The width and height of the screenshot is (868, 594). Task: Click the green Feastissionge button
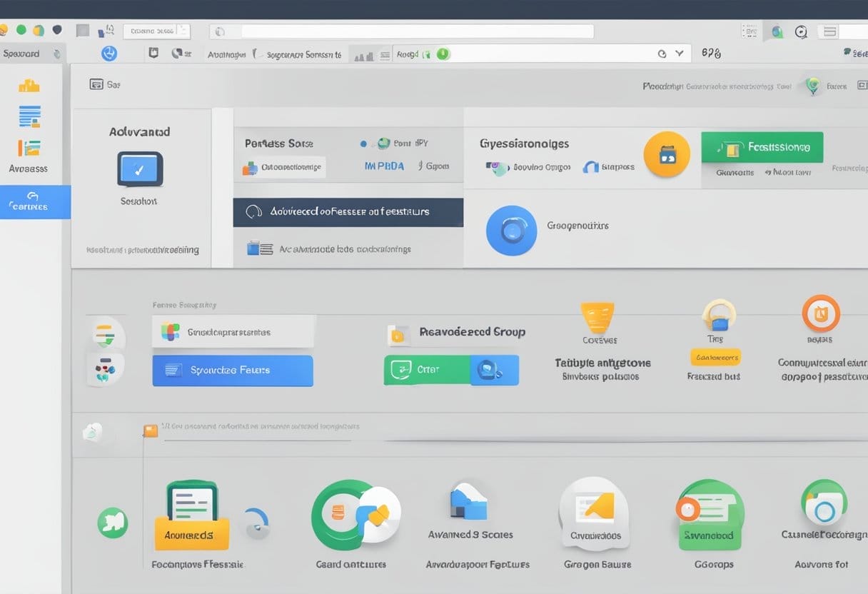pos(762,147)
